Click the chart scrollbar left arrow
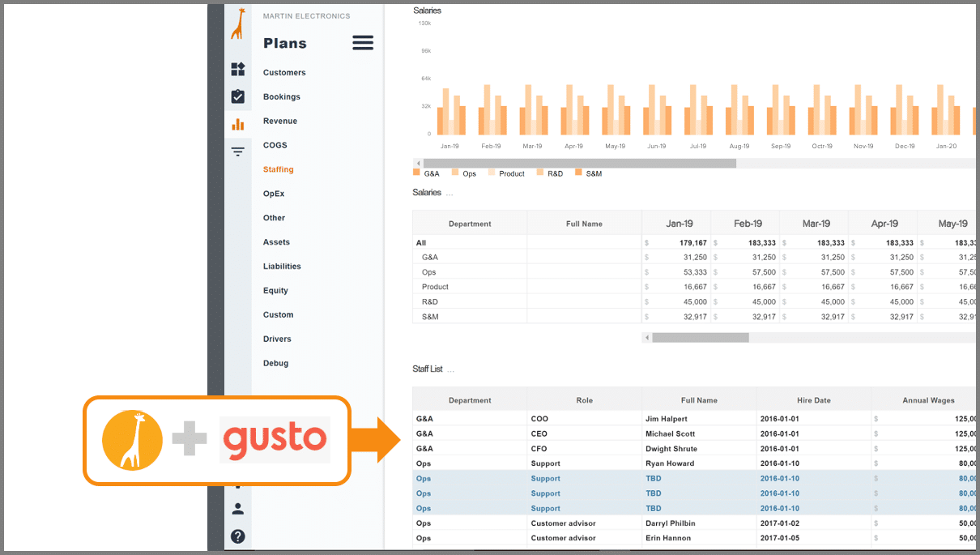This screenshot has width=980, height=555. 418,163
